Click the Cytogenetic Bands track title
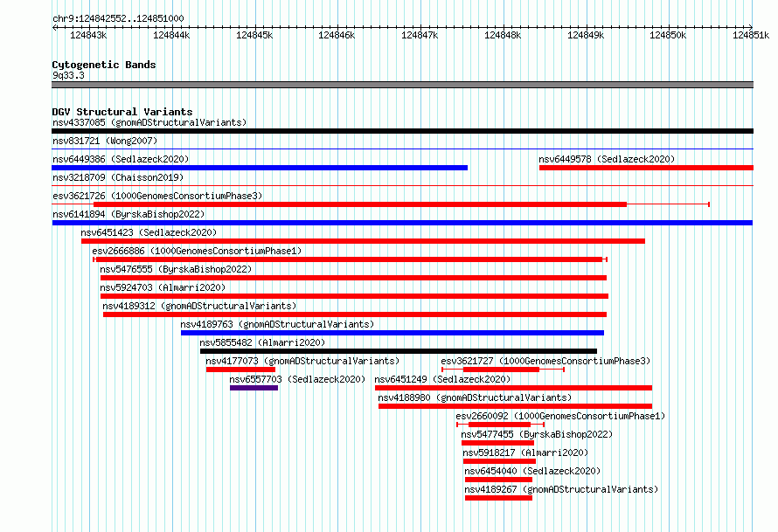Screen dimensions: 778x532 tap(104, 65)
